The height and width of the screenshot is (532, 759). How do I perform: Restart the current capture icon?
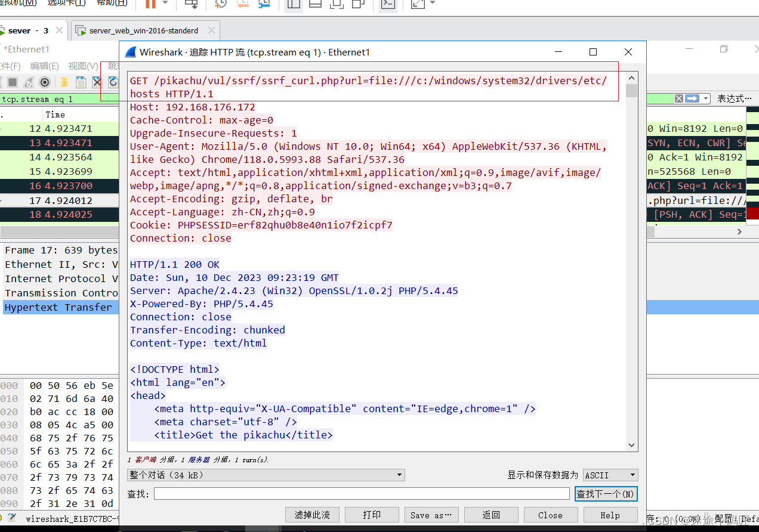click(28, 82)
